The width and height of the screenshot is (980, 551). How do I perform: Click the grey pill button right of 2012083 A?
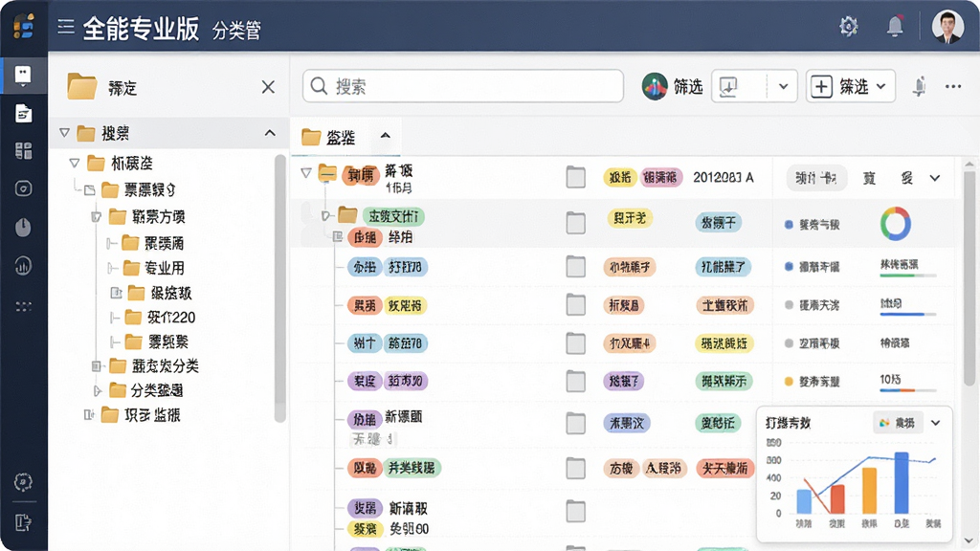[816, 178]
